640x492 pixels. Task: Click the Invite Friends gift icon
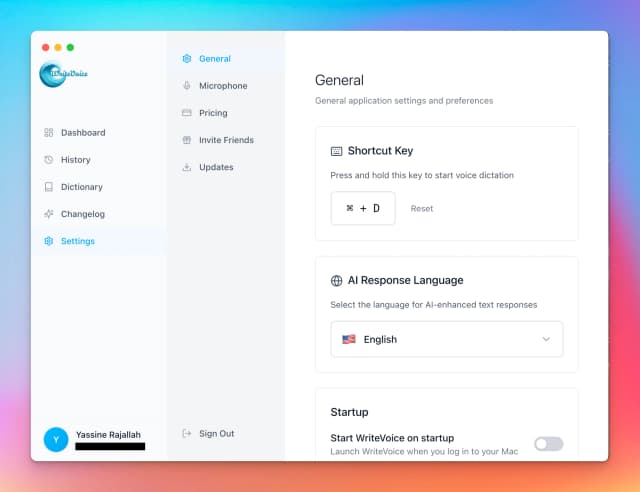coord(187,140)
